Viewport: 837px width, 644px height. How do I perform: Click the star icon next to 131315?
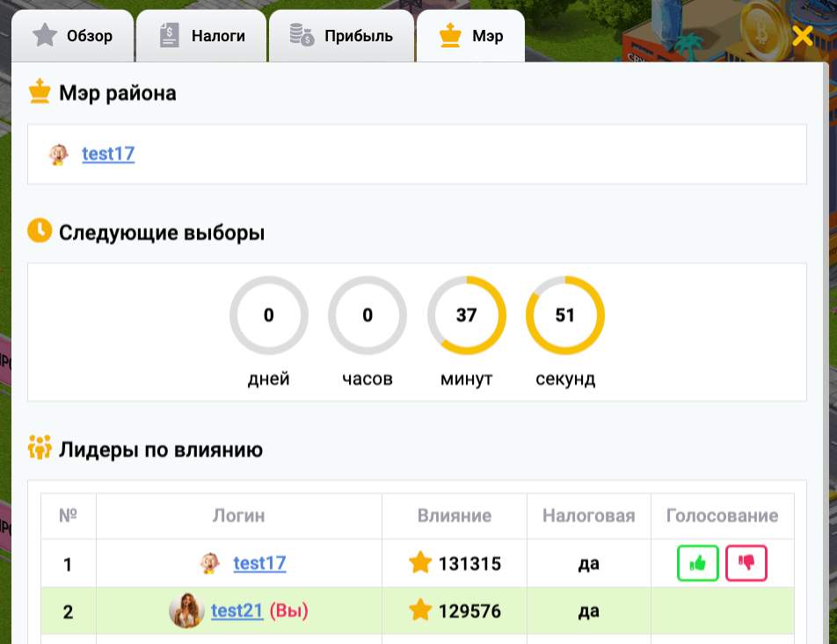[x=420, y=563]
